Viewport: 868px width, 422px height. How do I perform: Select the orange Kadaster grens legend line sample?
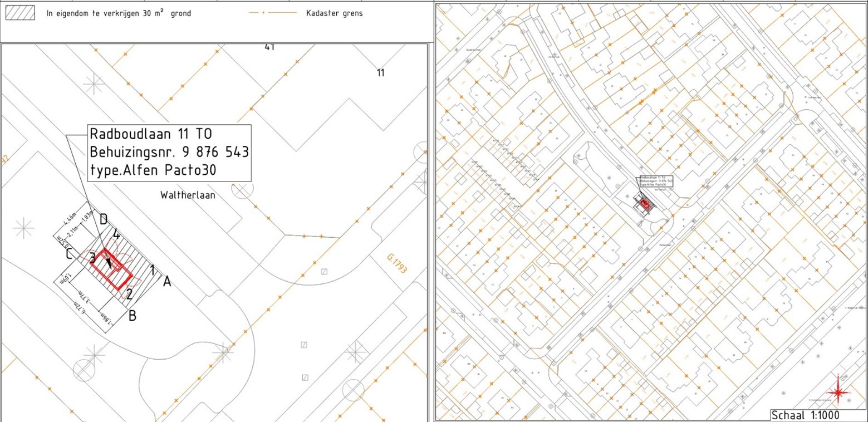point(272,13)
